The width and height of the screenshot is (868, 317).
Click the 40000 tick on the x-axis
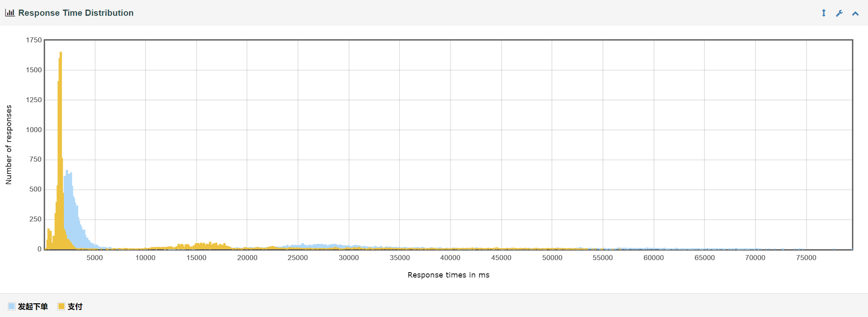(x=450, y=258)
